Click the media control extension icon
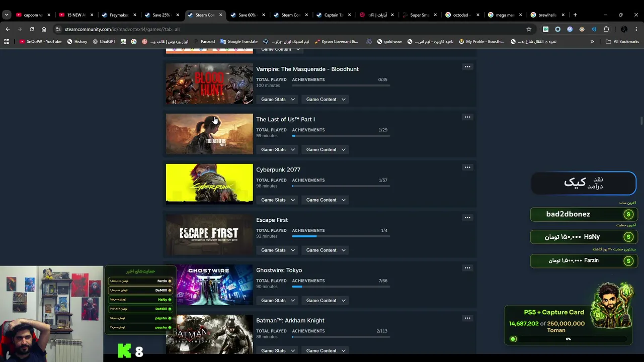The width and height of the screenshot is (644, 362). (x=594, y=29)
